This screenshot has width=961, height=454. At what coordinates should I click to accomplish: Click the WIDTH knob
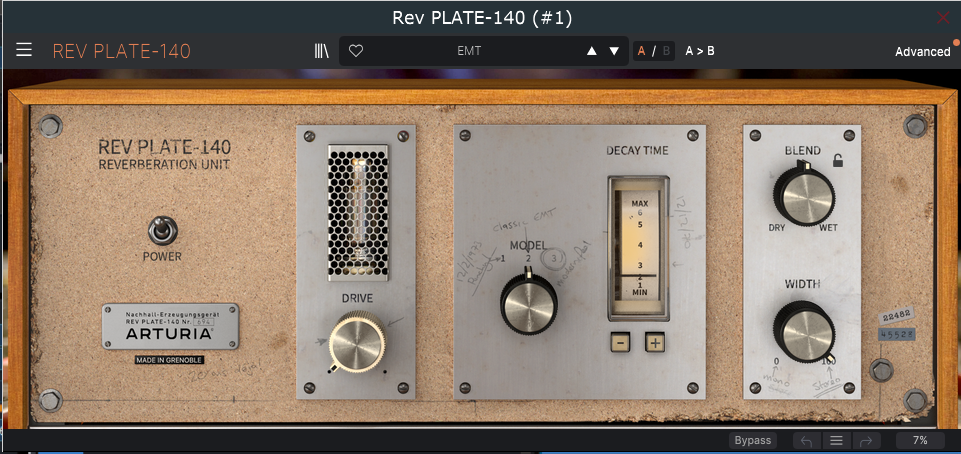pos(803,331)
